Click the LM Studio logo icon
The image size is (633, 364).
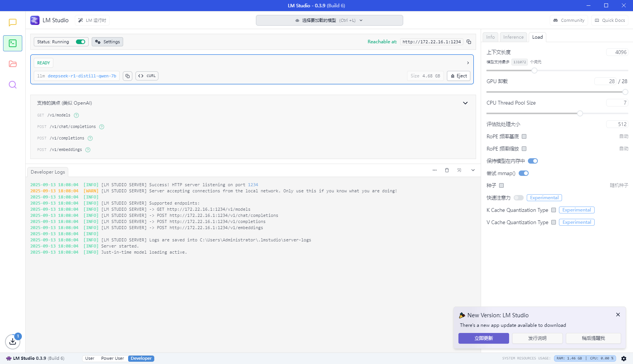point(35,20)
